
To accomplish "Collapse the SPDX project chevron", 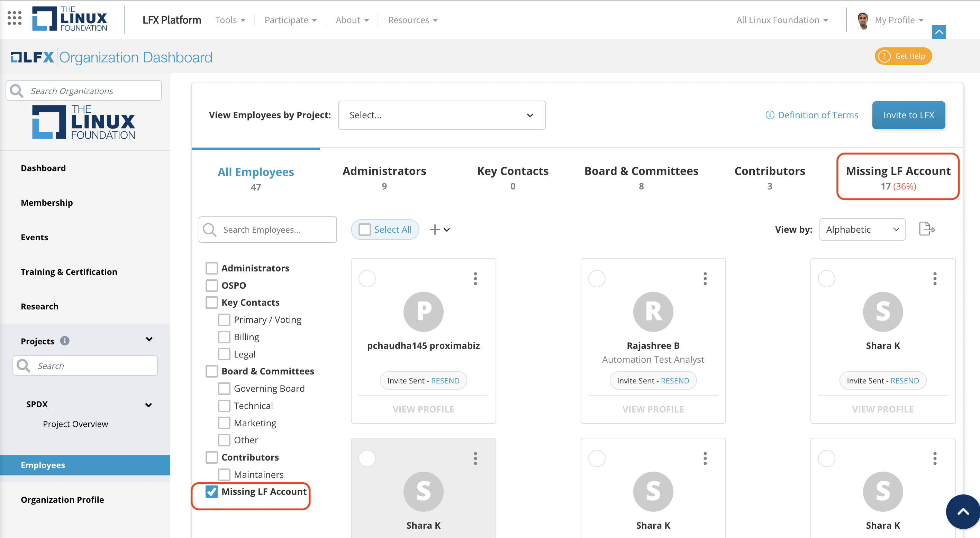I will tap(149, 405).
